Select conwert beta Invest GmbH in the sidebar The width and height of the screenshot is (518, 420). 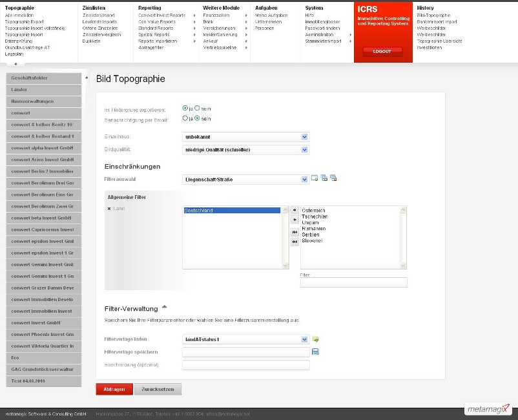(x=44, y=218)
